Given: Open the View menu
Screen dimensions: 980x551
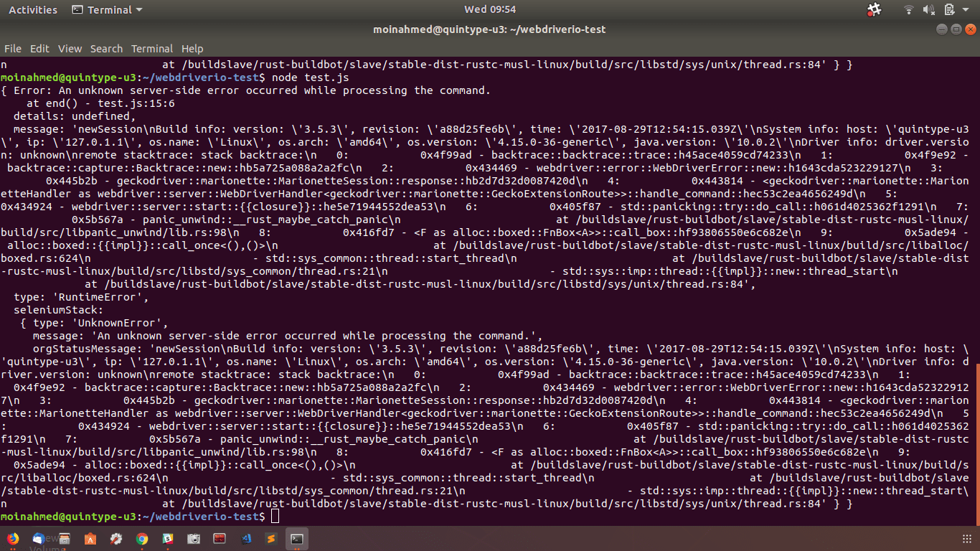Looking at the screenshot, I should 70,49.
